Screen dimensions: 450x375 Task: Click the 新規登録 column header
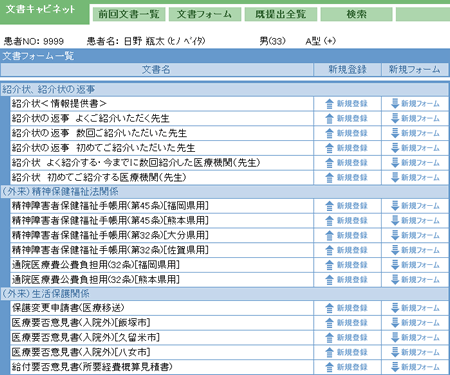(x=347, y=70)
